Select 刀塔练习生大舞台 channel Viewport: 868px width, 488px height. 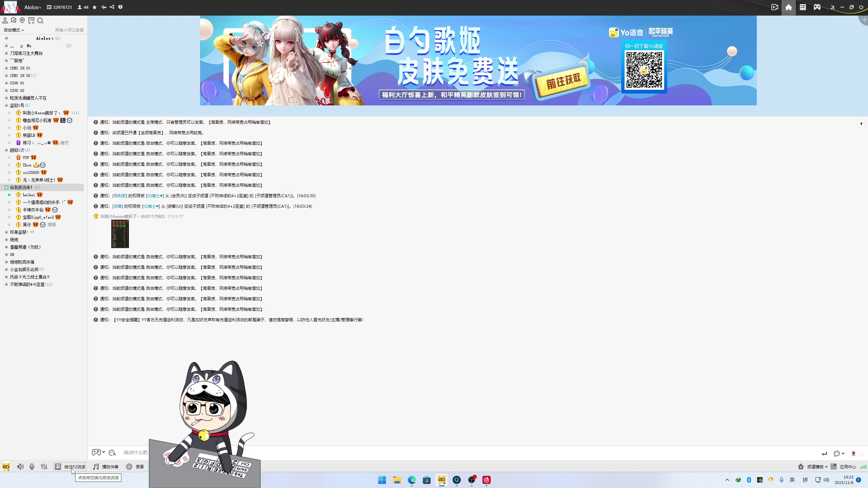(26, 53)
